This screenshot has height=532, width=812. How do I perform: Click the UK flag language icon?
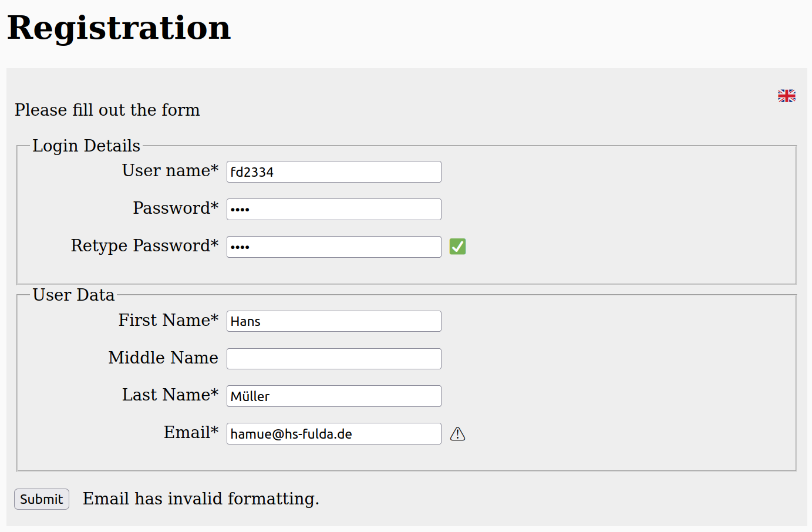(787, 96)
